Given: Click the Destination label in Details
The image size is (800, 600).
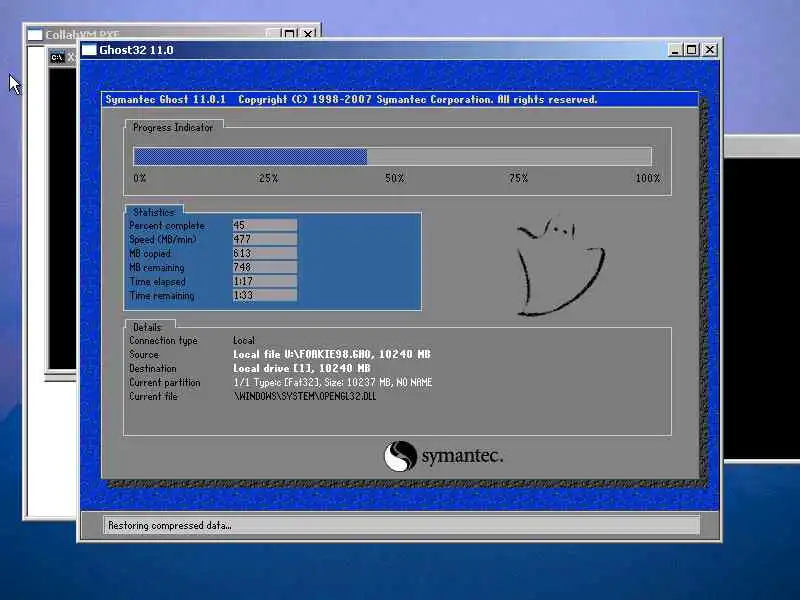Looking at the screenshot, I should 153,368.
